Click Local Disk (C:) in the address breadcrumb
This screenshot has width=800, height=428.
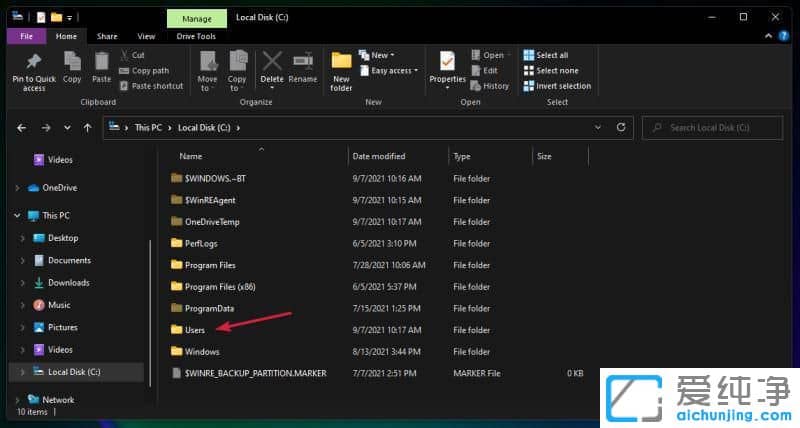(x=204, y=128)
